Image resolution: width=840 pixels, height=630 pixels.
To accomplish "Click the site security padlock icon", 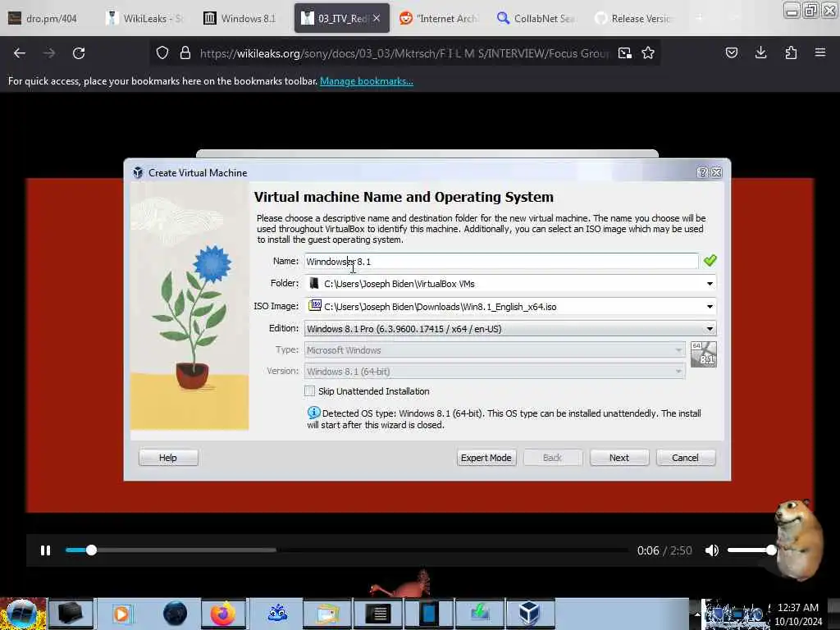I will [x=185, y=52].
